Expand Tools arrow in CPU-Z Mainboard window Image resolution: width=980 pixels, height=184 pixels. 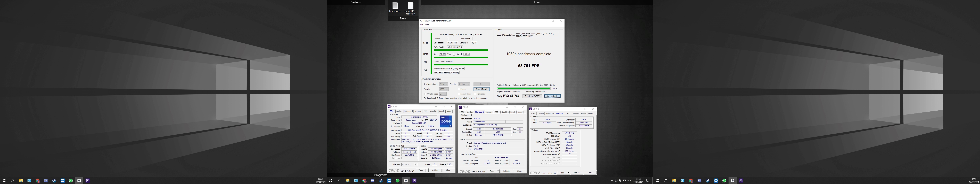(498, 171)
